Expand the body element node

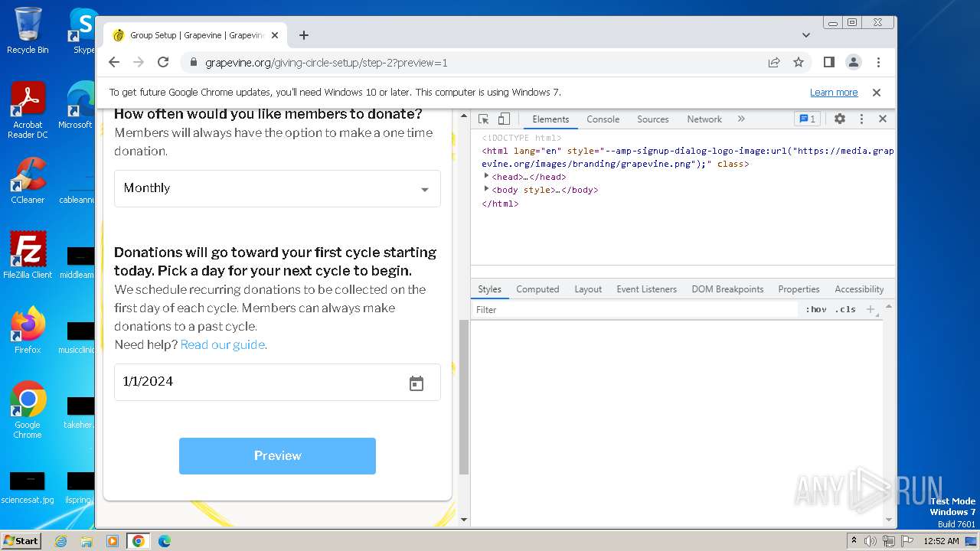point(486,189)
